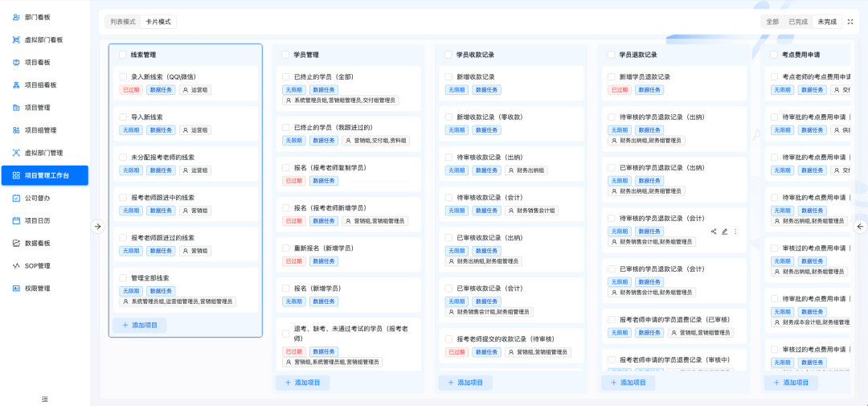Open card 报考老师申请的学员退费记录（已审核）

674,326
